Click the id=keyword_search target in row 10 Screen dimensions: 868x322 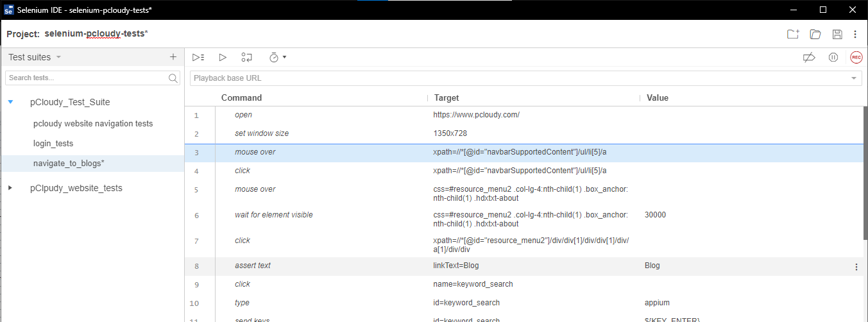pos(466,303)
